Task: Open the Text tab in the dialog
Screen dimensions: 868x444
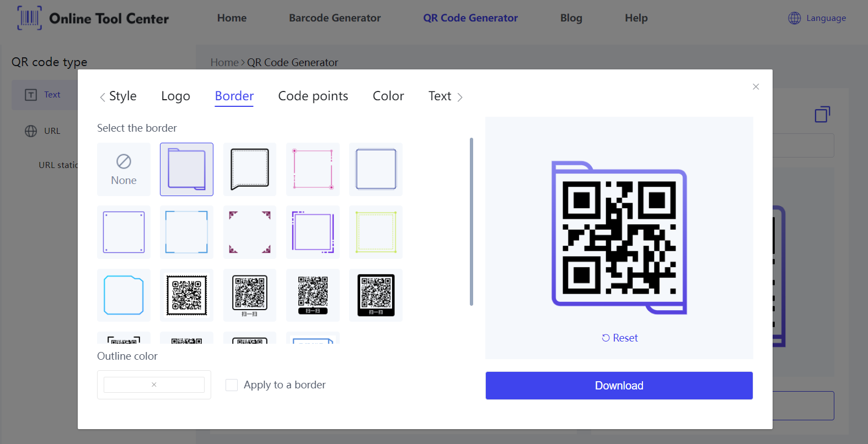Action: pyautogui.click(x=440, y=96)
